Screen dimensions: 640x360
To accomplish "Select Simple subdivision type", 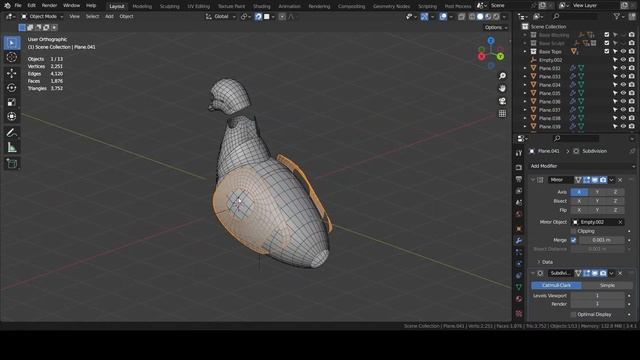I will pyautogui.click(x=607, y=285).
